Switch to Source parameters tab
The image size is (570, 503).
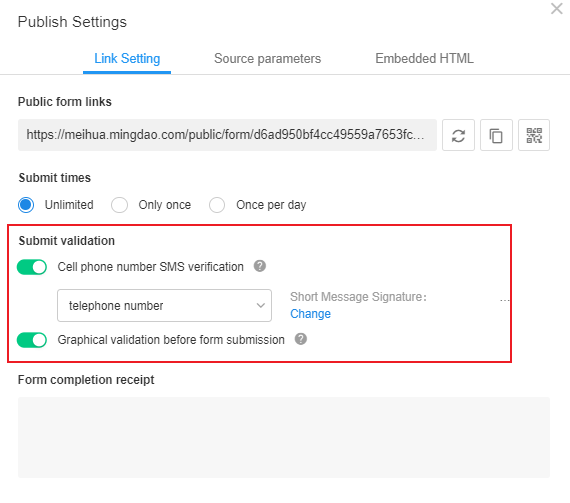[x=268, y=59]
